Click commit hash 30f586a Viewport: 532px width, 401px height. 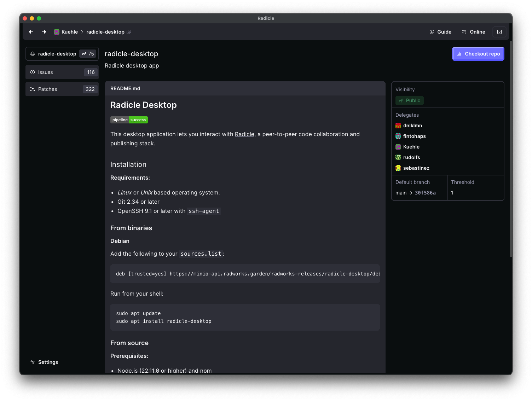coord(425,193)
